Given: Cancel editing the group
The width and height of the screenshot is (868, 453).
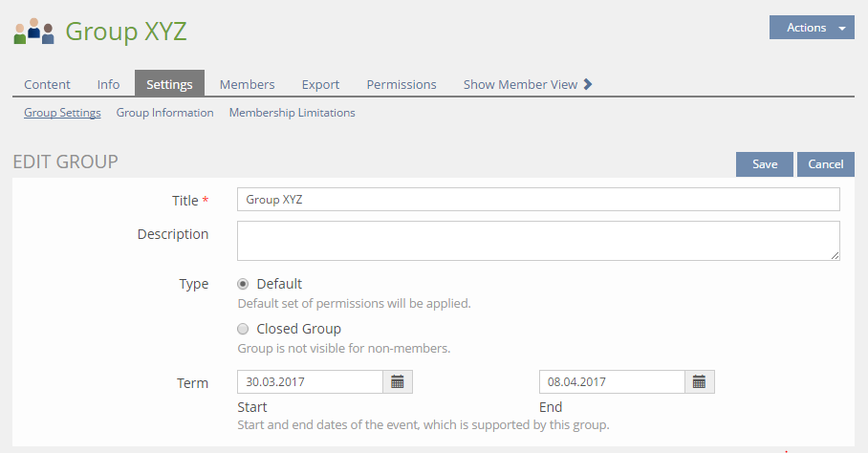Looking at the screenshot, I should point(825,164).
